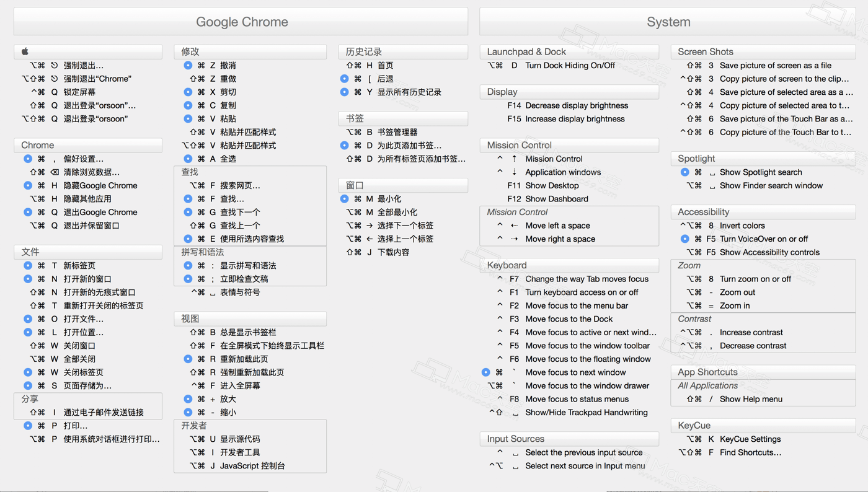Click the blue dot beside Show Spotlight search

684,172
